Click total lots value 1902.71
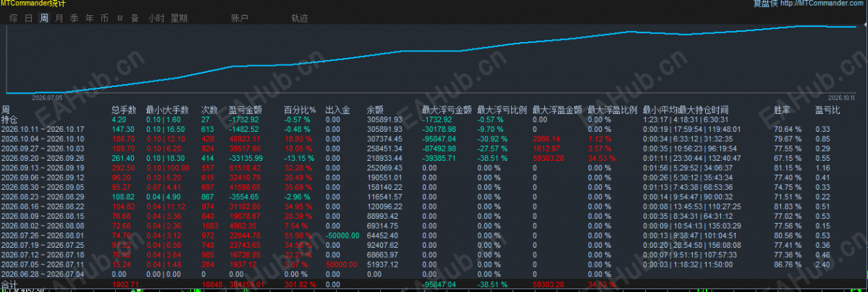The image size is (868, 292). [124, 285]
